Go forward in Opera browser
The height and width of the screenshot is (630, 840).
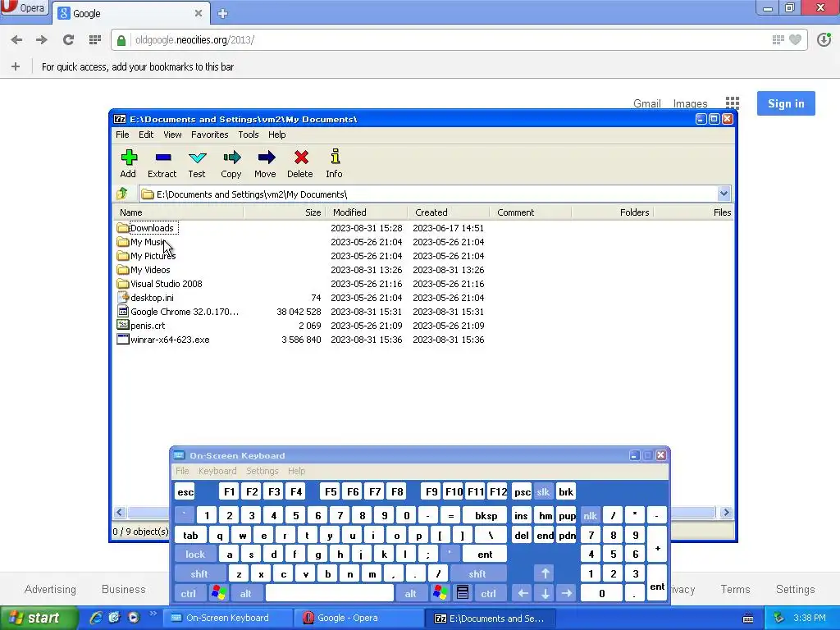(x=41, y=39)
